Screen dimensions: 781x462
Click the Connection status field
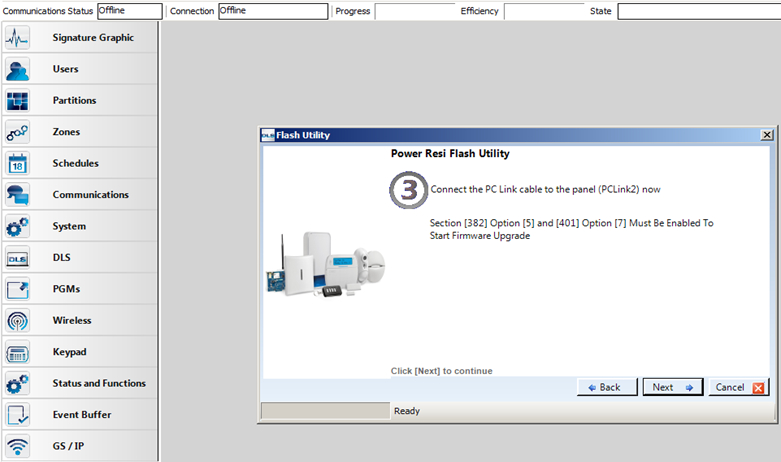pyautogui.click(x=272, y=11)
